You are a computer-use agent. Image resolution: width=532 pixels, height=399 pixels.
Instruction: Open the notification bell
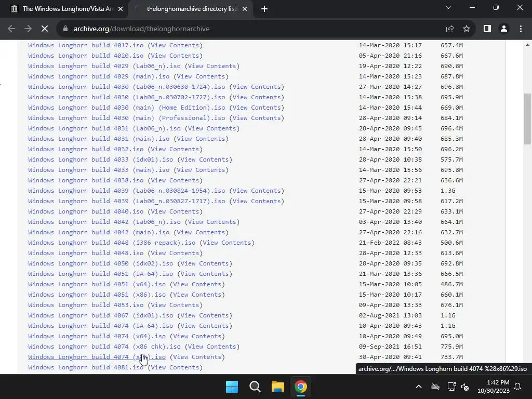point(518,387)
